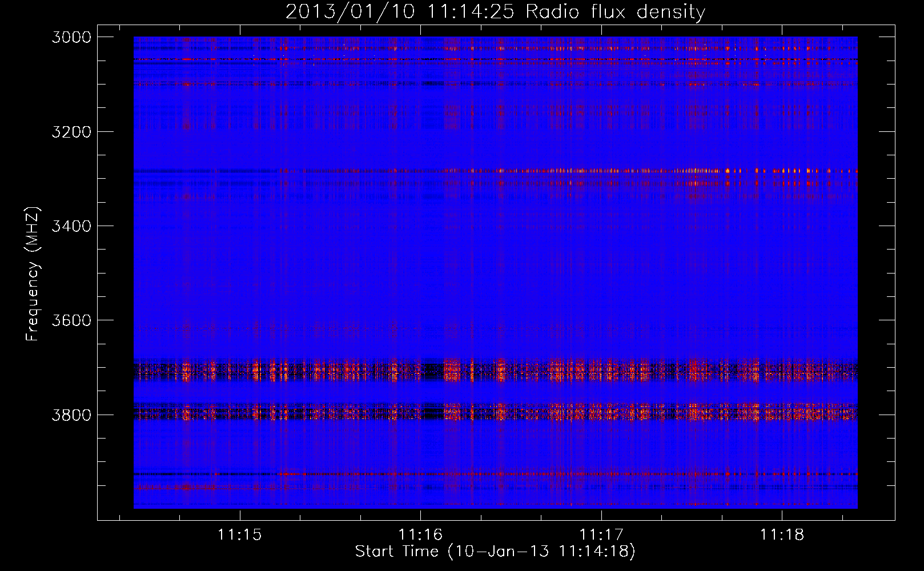Click the plot title "2013/01/10 11:14:25 Radio flux density"
This screenshot has height=571, width=924.
tap(495, 12)
